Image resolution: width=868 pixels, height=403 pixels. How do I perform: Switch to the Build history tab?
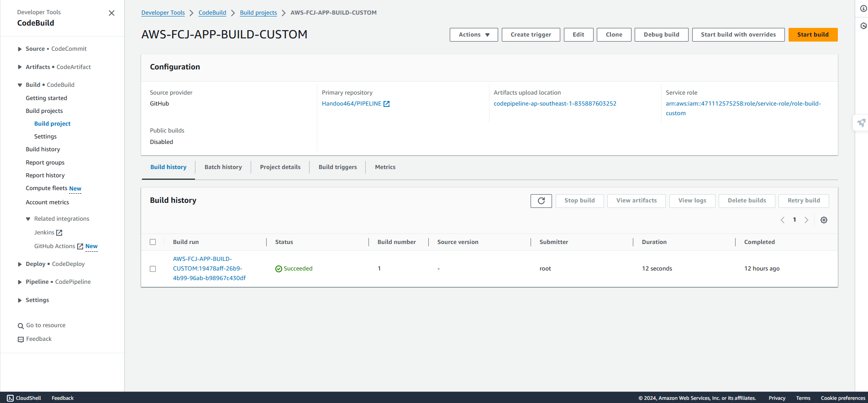coord(168,167)
